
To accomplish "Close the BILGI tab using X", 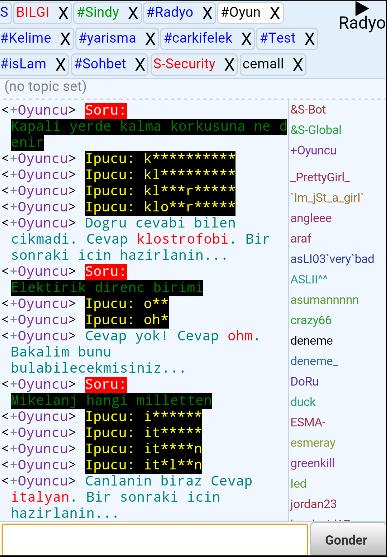I will point(63,13).
